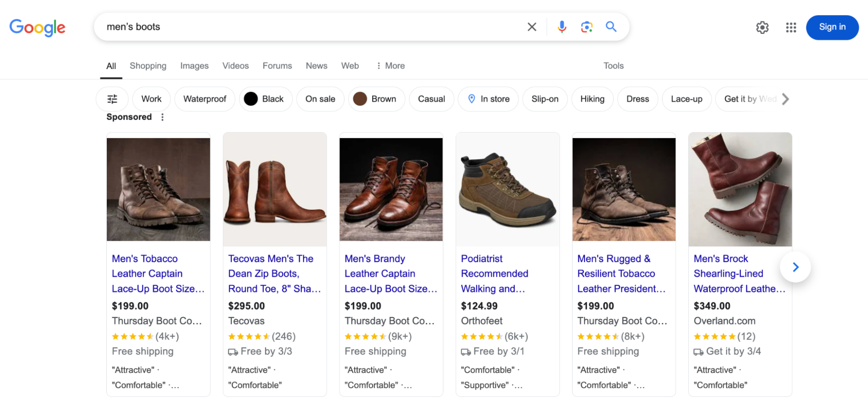Expand more filter chips with the right chevron
The image size is (868, 407).
(x=785, y=99)
